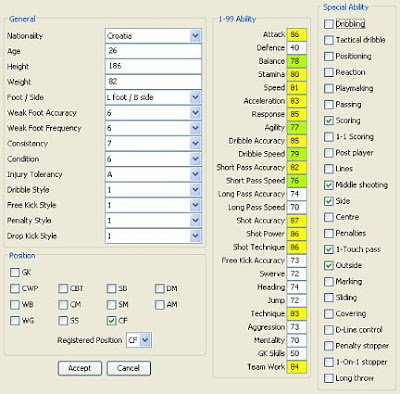Click the Weight input field
Viewport: 400px width, 394px height.
153,81
